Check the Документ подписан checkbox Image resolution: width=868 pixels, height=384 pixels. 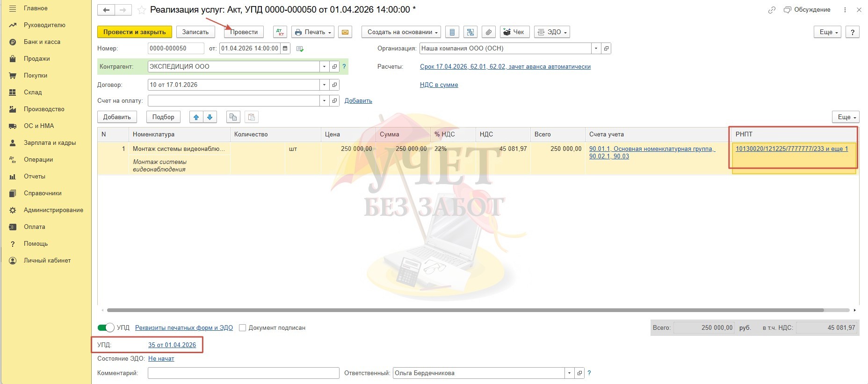(x=242, y=328)
